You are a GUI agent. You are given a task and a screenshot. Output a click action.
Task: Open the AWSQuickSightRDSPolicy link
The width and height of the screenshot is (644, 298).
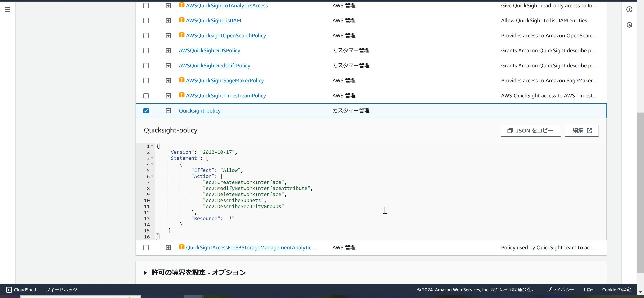(x=209, y=50)
